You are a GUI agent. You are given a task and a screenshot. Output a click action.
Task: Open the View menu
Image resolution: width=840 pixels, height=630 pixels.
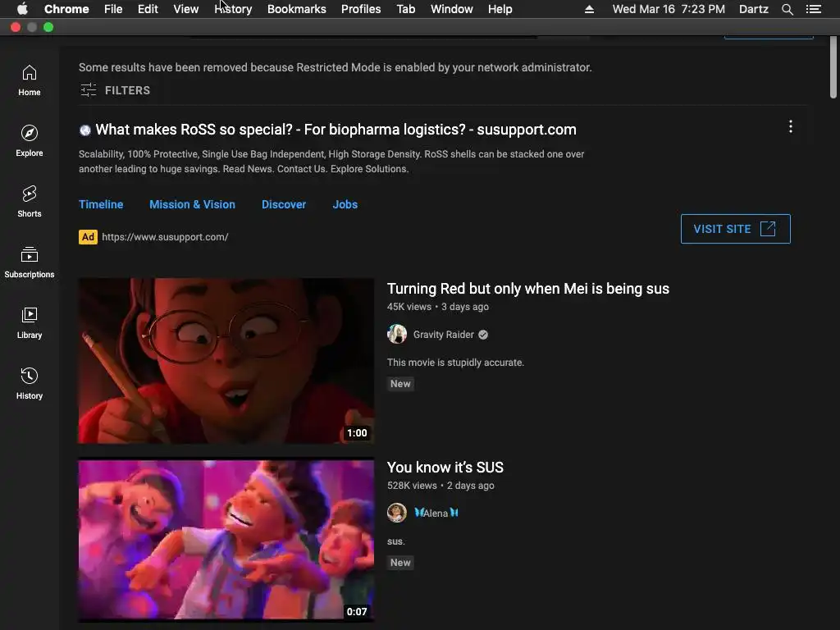coord(186,9)
